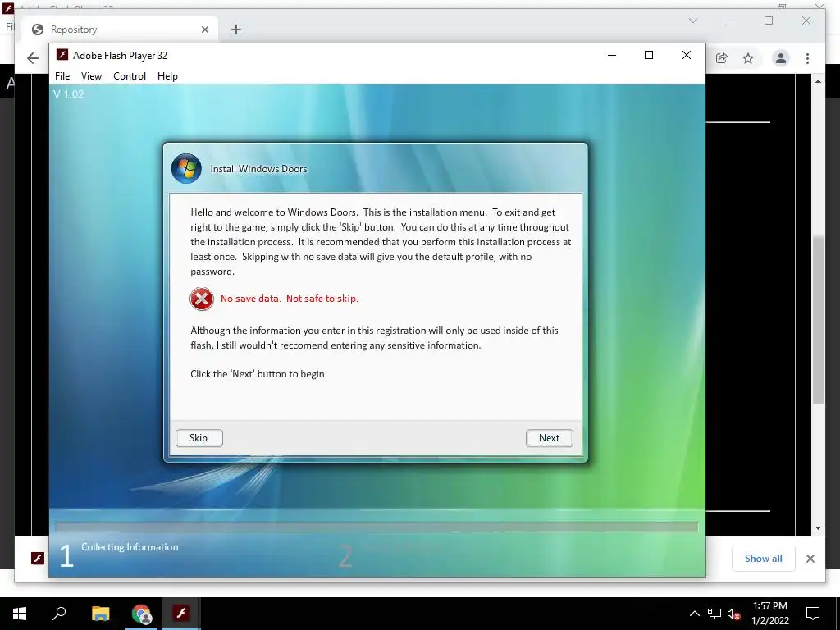Viewport: 840px width, 630px height.
Task: Open the Windows notification center
Action: click(x=813, y=614)
